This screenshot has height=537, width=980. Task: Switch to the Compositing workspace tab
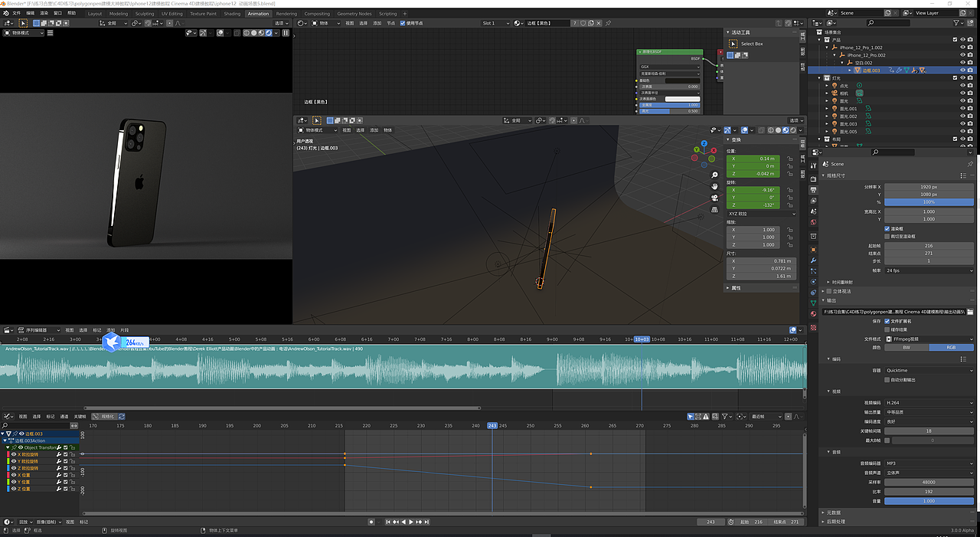317,14
